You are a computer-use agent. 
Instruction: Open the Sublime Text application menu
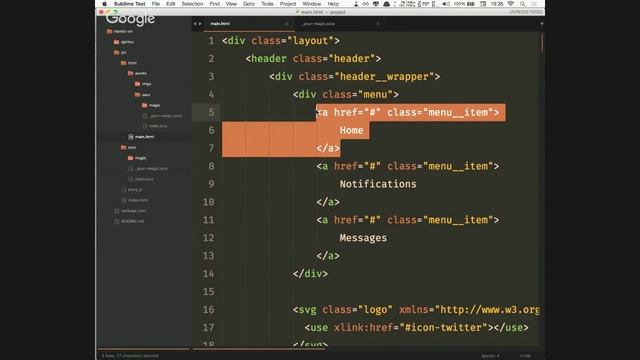click(129, 4)
